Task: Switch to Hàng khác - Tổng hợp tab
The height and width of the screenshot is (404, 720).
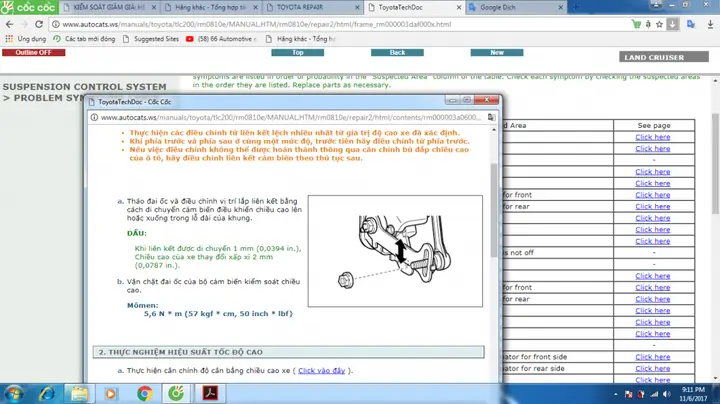Action: [x=210, y=7]
